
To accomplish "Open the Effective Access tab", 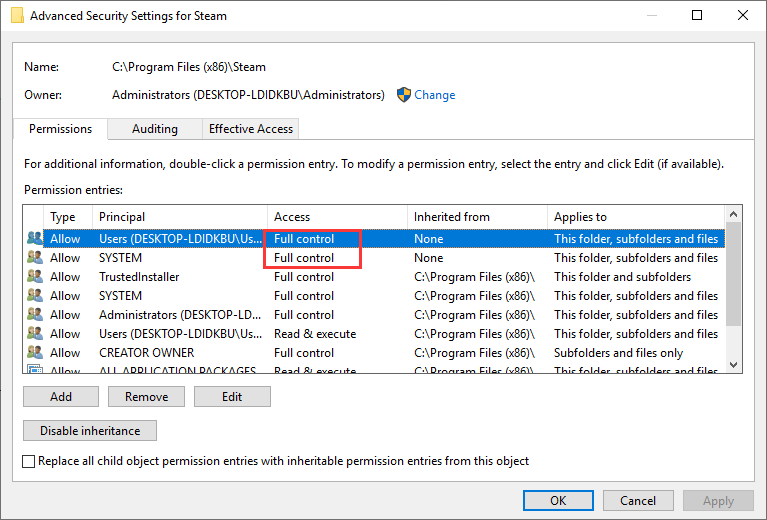I will coord(250,129).
